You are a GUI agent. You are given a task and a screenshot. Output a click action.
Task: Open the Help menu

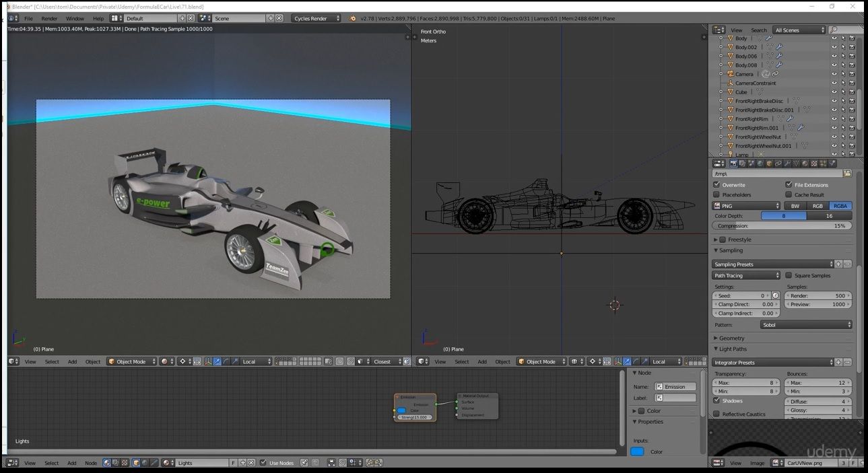click(98, 18)
